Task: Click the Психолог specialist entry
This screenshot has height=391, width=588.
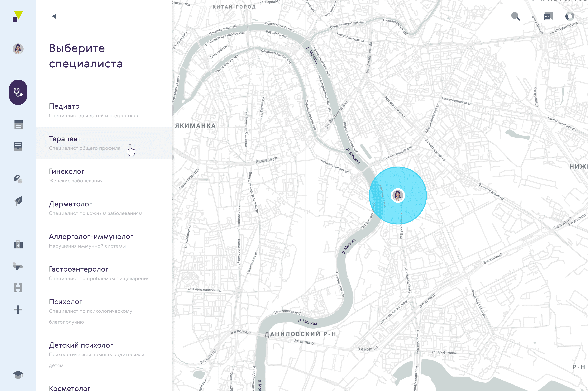Action: point(66,302)
